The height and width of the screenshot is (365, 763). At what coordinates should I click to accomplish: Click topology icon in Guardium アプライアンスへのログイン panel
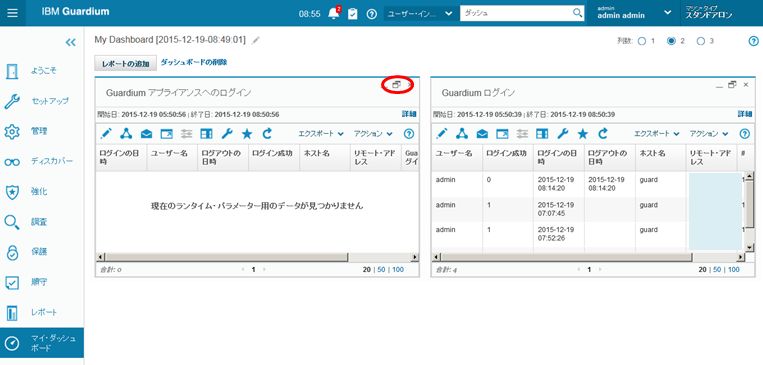[x=126, y=133]
